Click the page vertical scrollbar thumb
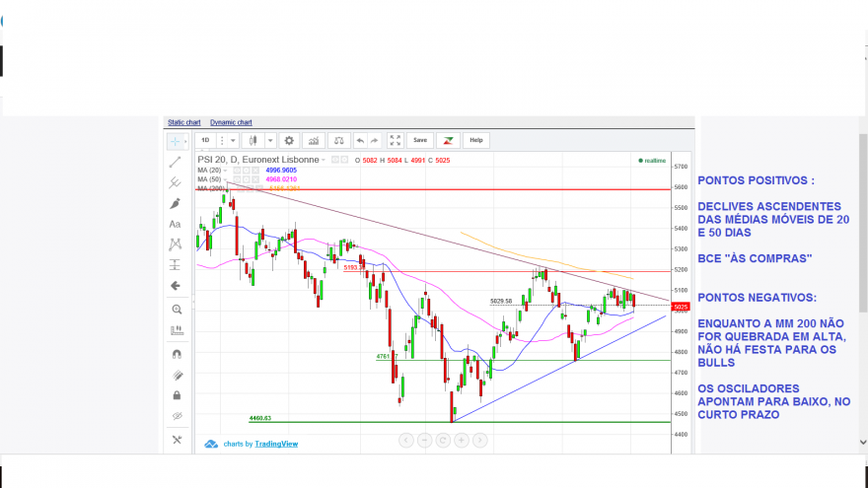868x488 pixels. tap(863, 223)
